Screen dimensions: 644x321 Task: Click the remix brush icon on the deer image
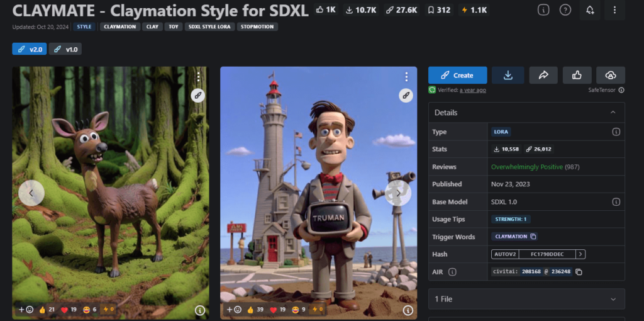tap(198, 95)
